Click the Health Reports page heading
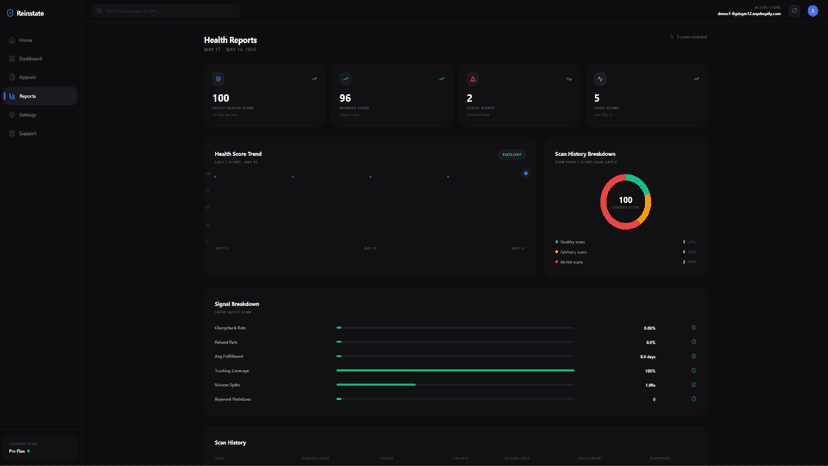This screenshot has width=828, height=466. pos(230,40)
